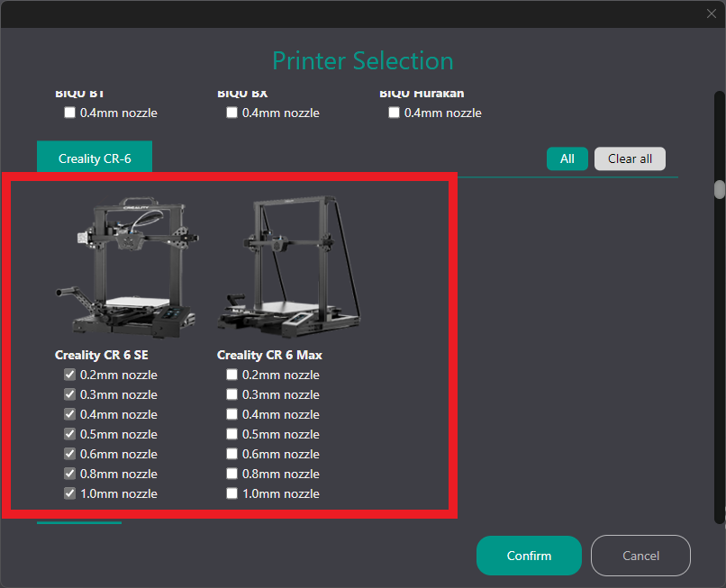Check CR 6 Max 0.4mm nozzle

point(231,414)
